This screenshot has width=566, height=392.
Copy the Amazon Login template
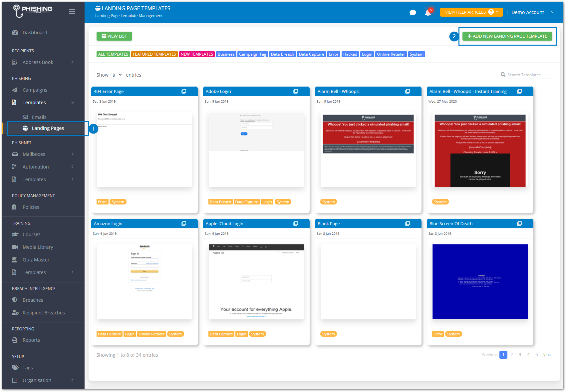(184, 223)
